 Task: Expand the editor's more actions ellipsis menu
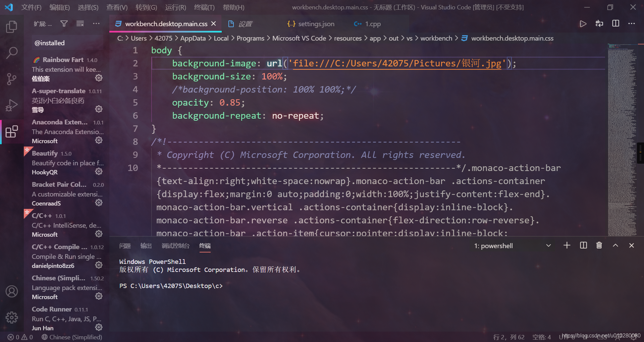[632, 23]
